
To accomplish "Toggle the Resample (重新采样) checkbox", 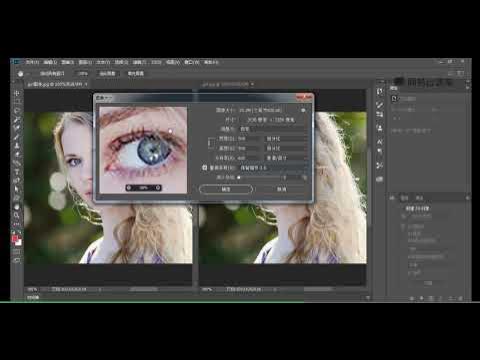I will pos(204,168).
